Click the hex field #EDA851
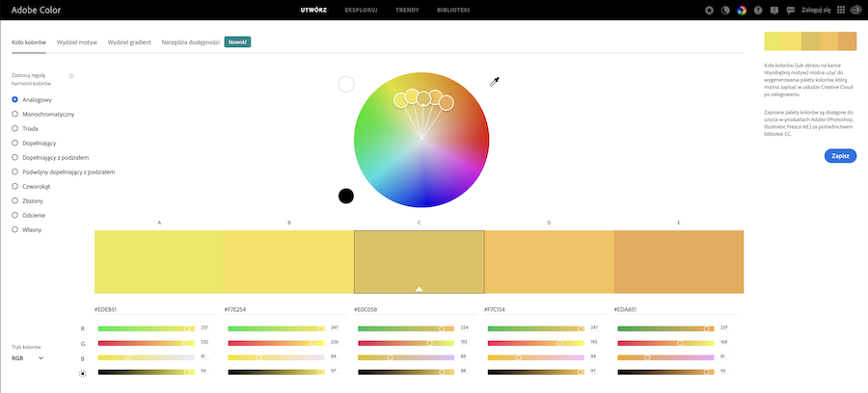The width and height of the screenshot is (868, 393). point(675,309)
